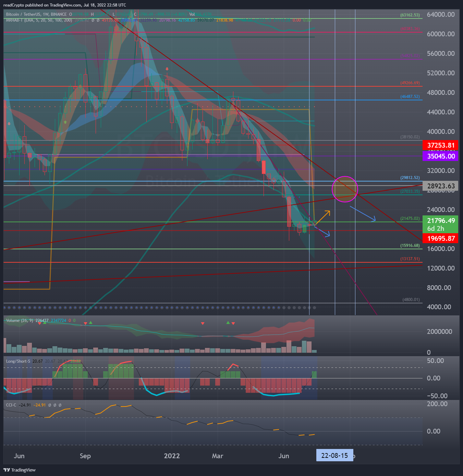
Task: Select the magenta circle drawing on the chart
Action: (x=345, y=189)
